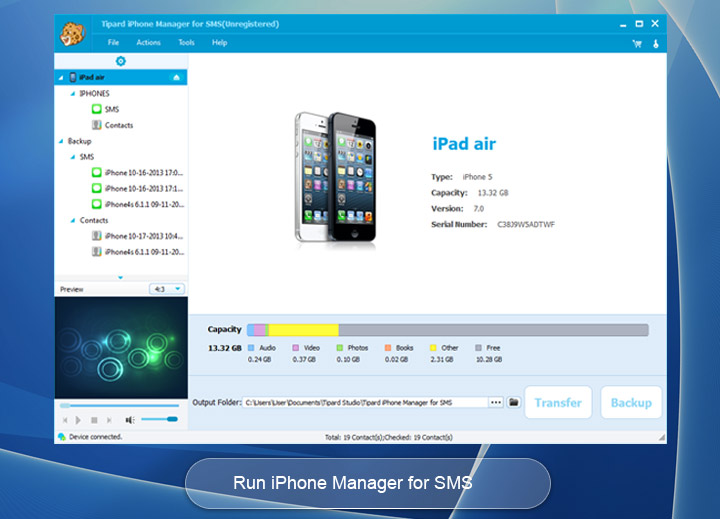Click the Device connected status icon
The height and width of the screenshot is (519, 720).
(62, 437)
